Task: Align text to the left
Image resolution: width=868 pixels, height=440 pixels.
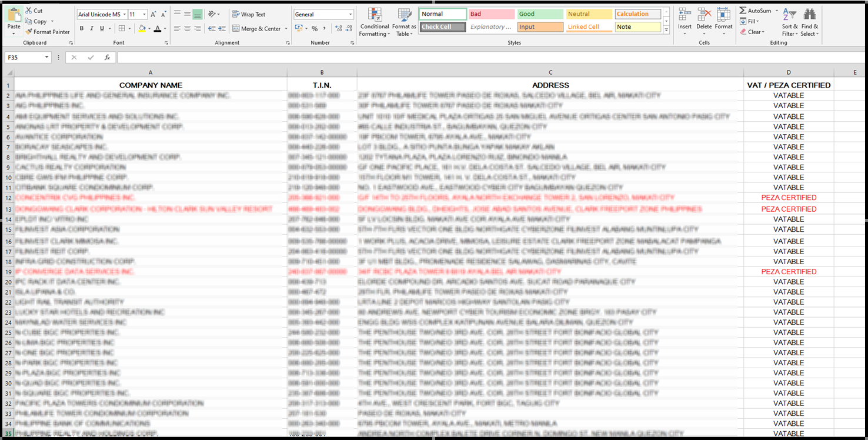Action: (x=176, y=28)
